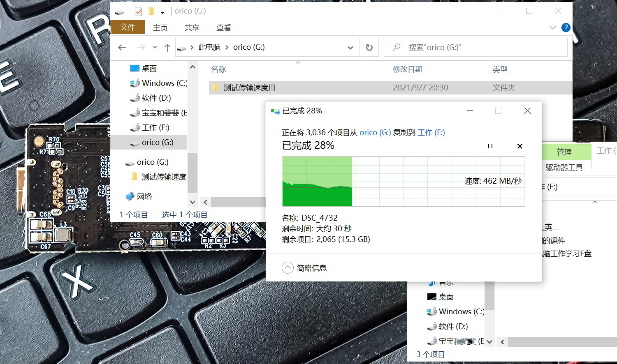Go up one folder level
Screen dimensions: 617x364
[x=167, y=48]
